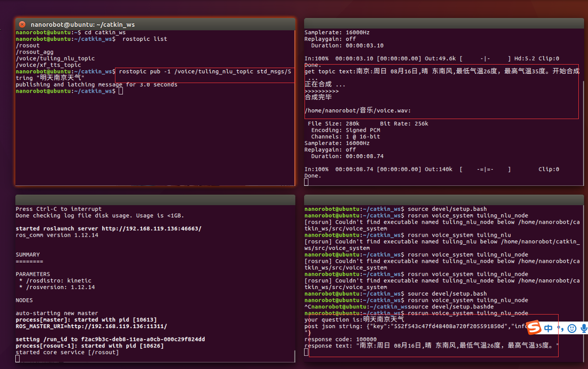This screenshot has width=588, height=369.
Task: Click 'started core service [/rosout]' line
Action: coord(67,352)
